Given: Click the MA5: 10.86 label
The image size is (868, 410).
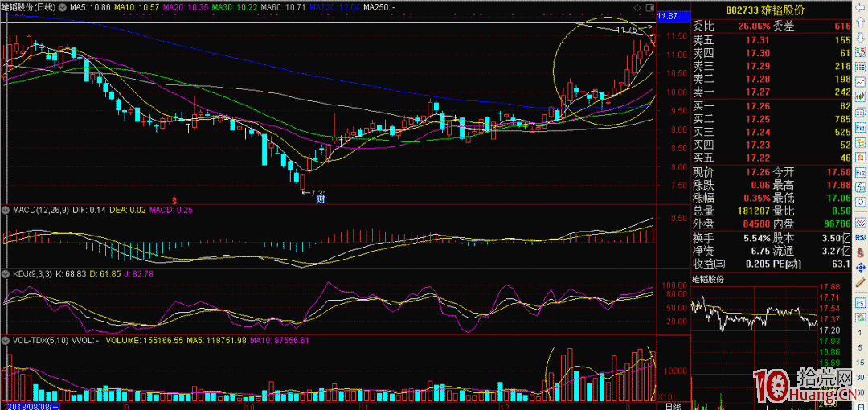Looking at the screenshot, I should click(x=90, y=7).
